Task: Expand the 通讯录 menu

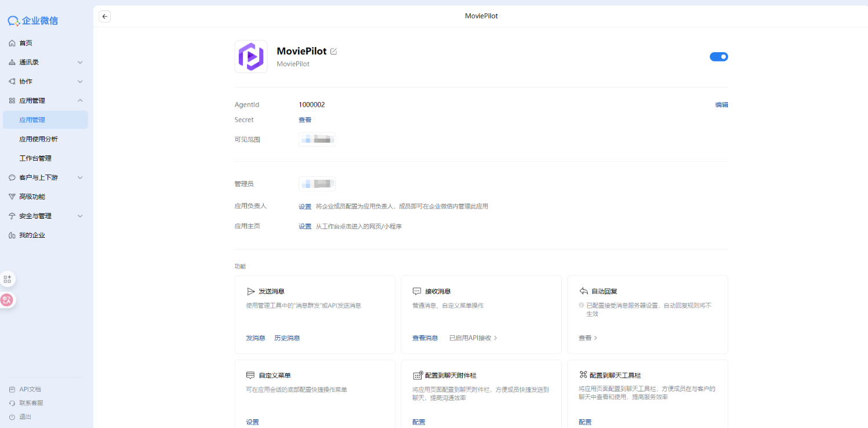Action: tap(46, 62)
